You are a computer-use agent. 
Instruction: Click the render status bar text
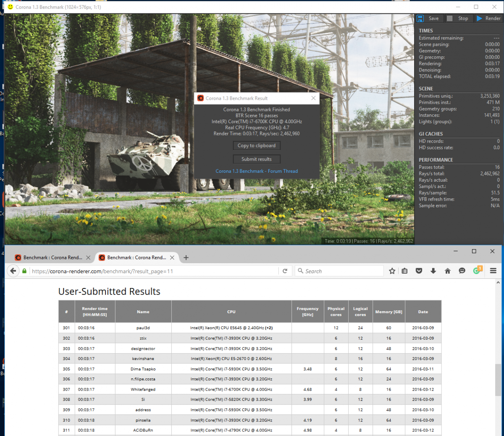coord(369,241)
